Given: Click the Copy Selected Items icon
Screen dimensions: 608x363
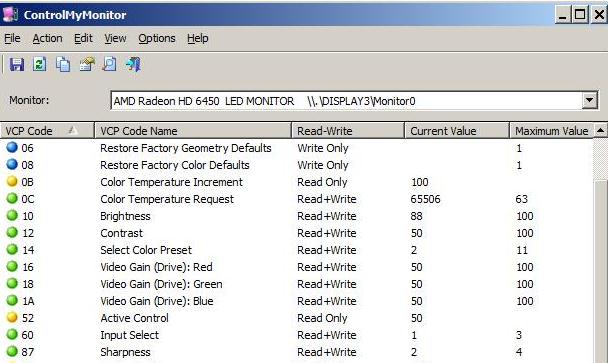Looking at the screenshot, I should pyautogui.click(x=63, y=64).
